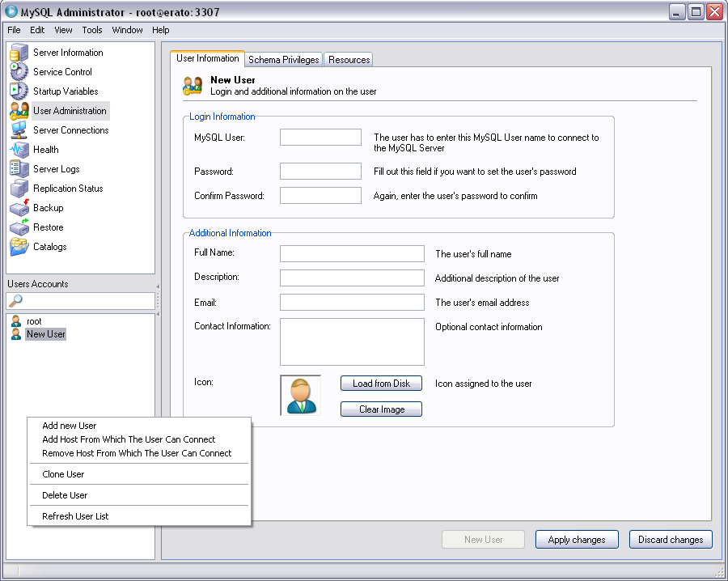
Task: Click the Apply changes button
Action: point(577,540)
